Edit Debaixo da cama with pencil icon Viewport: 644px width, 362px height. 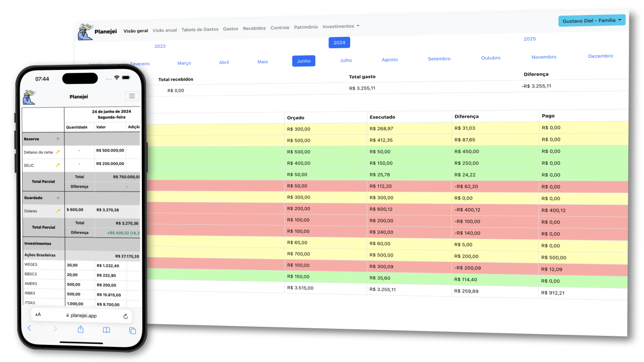coord(58,152)
